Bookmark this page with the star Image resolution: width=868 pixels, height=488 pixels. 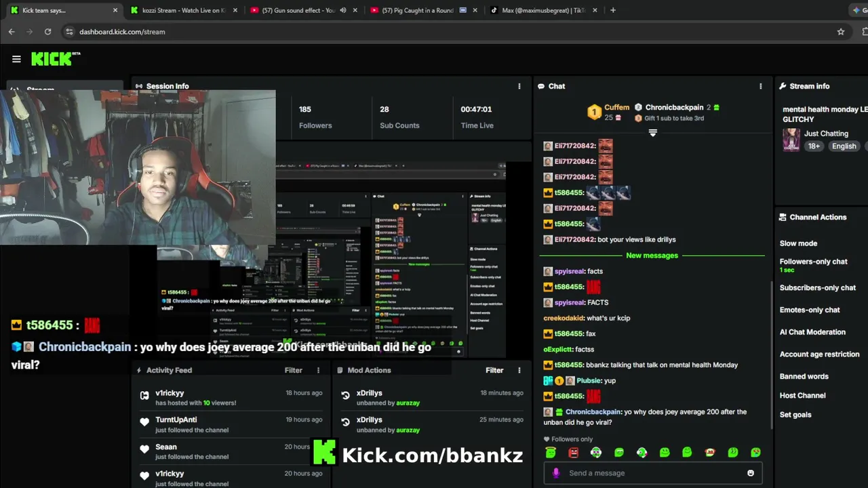[x=841, y=32]
